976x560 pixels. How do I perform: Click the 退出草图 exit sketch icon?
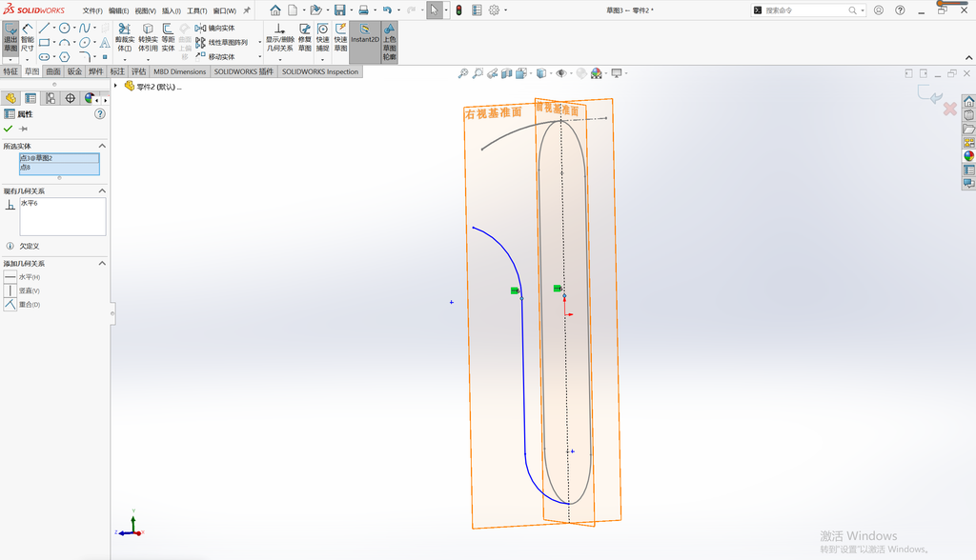[x=10, y=37]
